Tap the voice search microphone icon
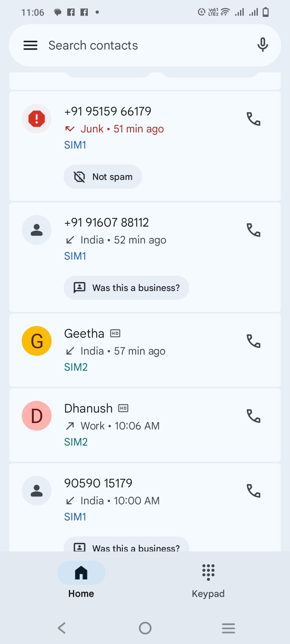Screen dimensions: 290x644 [x=263, y=45]
